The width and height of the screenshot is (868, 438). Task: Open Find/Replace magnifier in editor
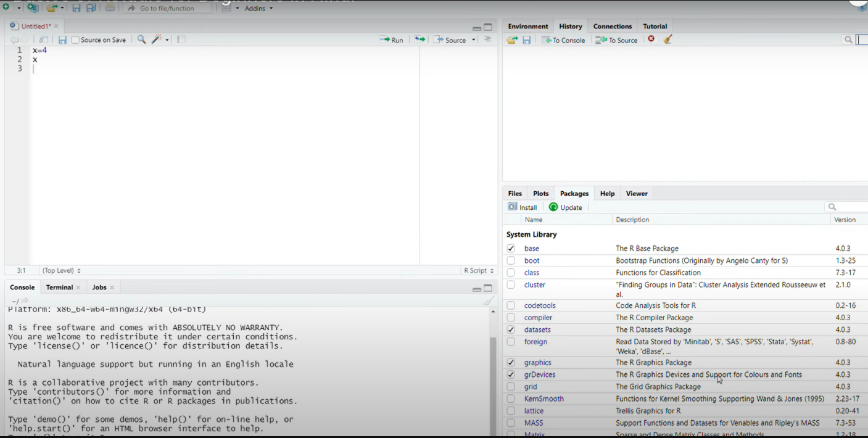141,39
